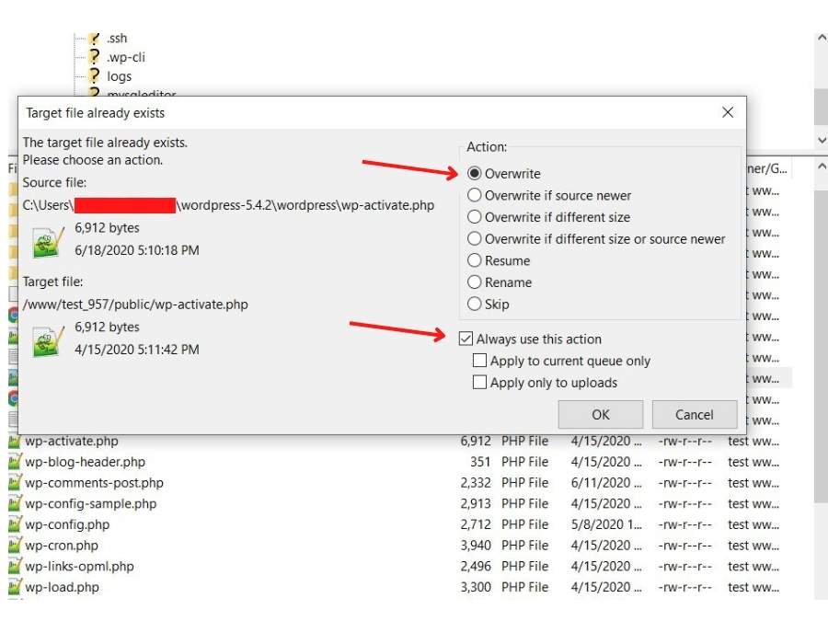Click the 2,913 size of wp-config-sample.php
This screenshot has height=644, width=828.
point(476,503)
